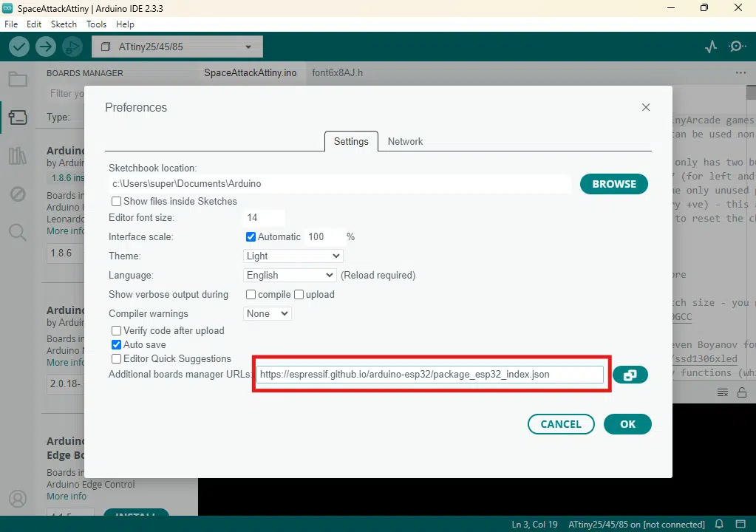Open the Serial Monitor icon
Viewport: 756px width, 532px height.
[737, 47]
